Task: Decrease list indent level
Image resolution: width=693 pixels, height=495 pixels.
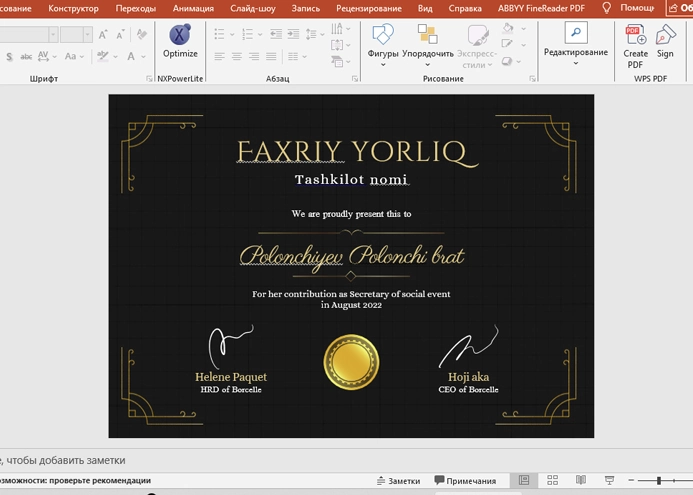Action: 276,34
